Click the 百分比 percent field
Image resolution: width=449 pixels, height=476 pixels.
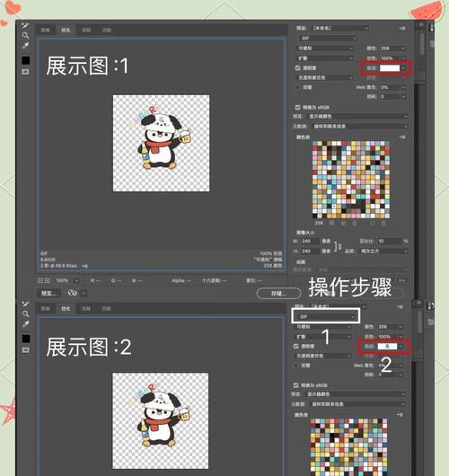(x=389, y=241)
